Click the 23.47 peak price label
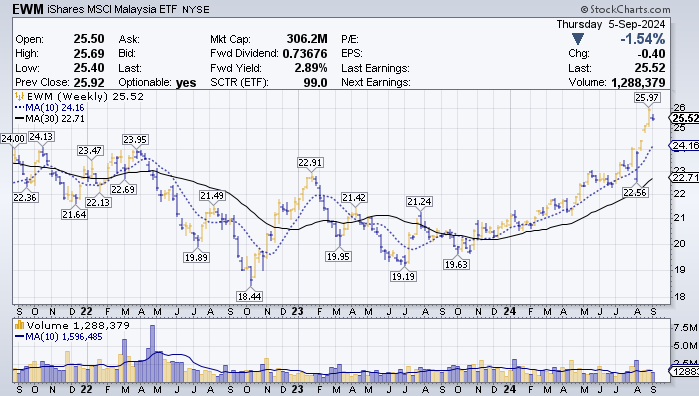The width and height of the screenshot is (699, 396). tap(90, 150)
